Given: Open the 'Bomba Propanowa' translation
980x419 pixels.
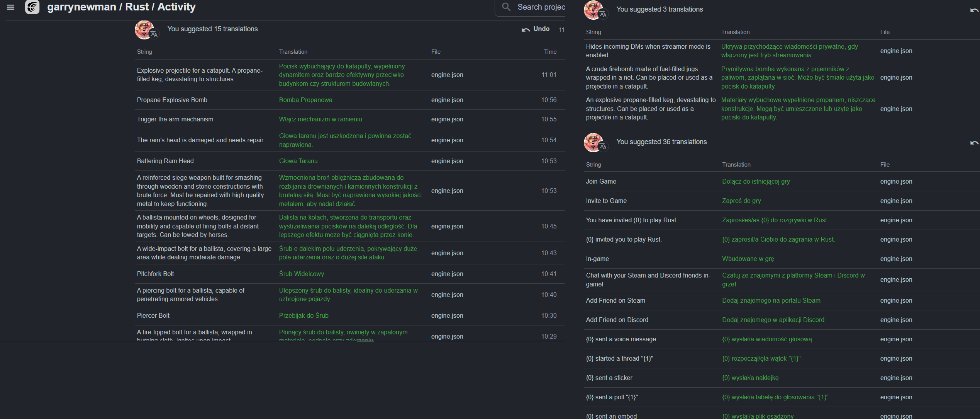Looking at the screenshot, I should 305,100.
